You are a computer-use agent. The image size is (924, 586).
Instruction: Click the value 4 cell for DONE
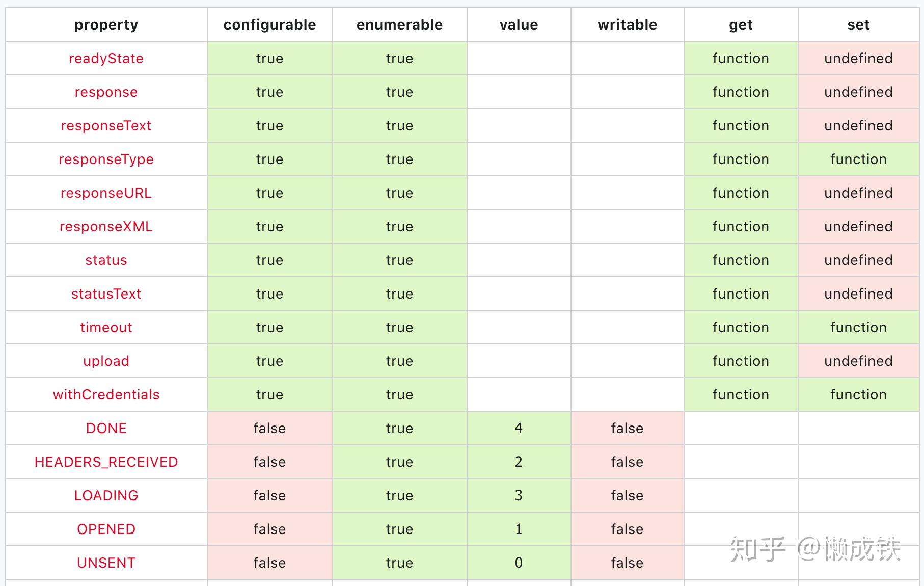(519, 428)
